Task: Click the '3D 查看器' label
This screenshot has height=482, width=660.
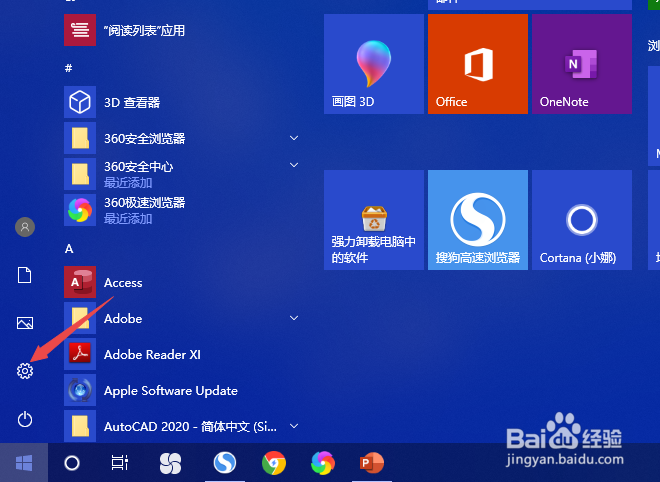Action: click(132, 102)
